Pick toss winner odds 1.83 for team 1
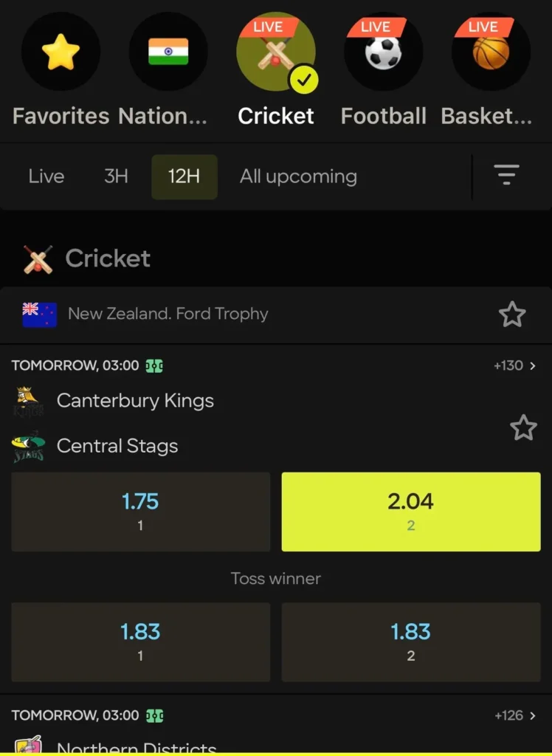The image size is (552, 756). (140, 642)
